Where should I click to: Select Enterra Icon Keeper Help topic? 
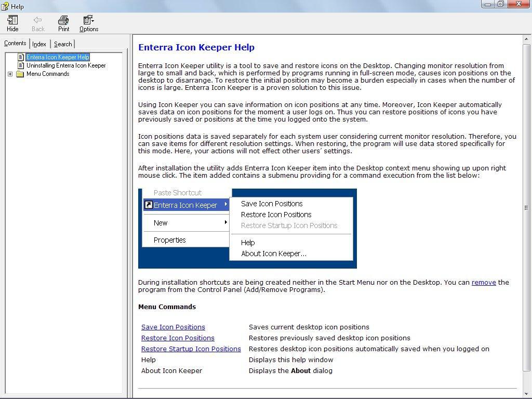coord(58,57)
